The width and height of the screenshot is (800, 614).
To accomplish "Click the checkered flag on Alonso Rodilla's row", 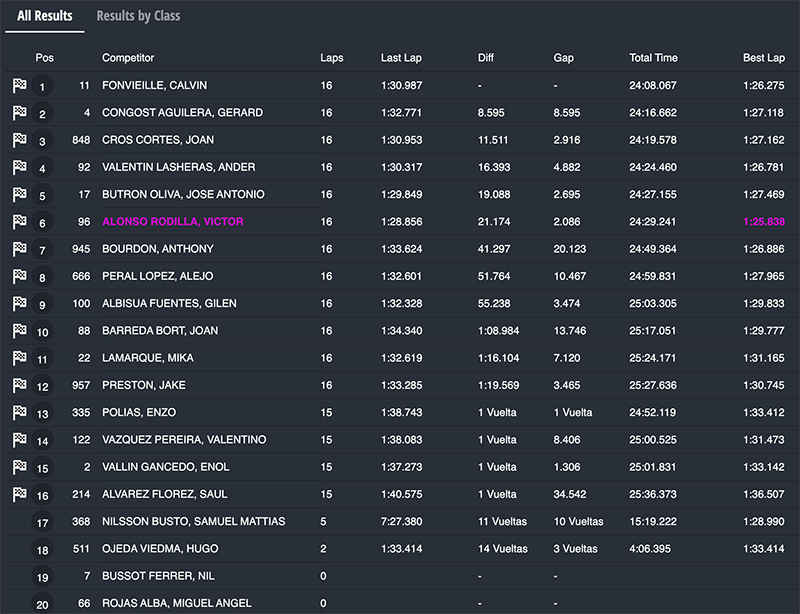I will [x=20, y=222].
